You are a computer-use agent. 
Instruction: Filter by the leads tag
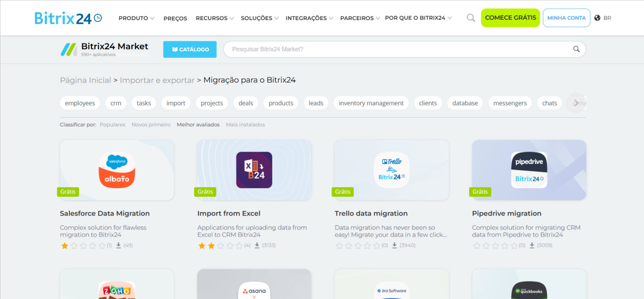[x=316, y=103]
